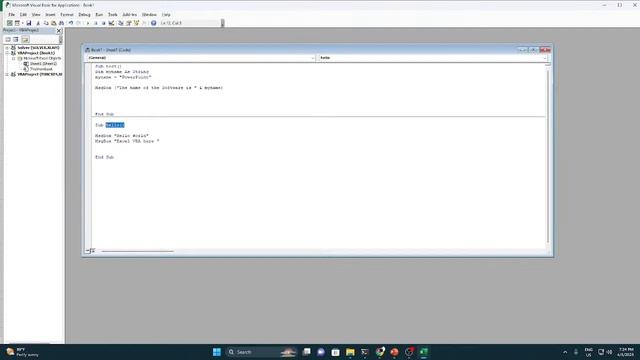Open the Format menu

(67, 15)
